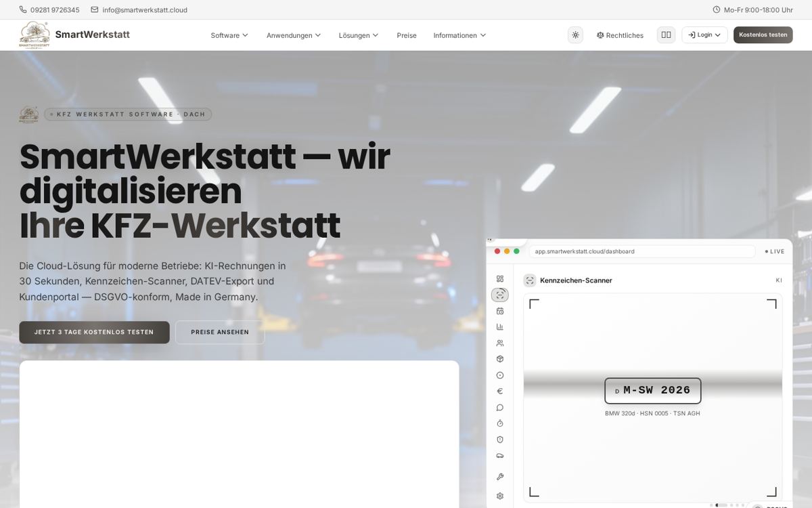
Task: Click the Preise ansehen button
Action: click(x=220, y=332)
